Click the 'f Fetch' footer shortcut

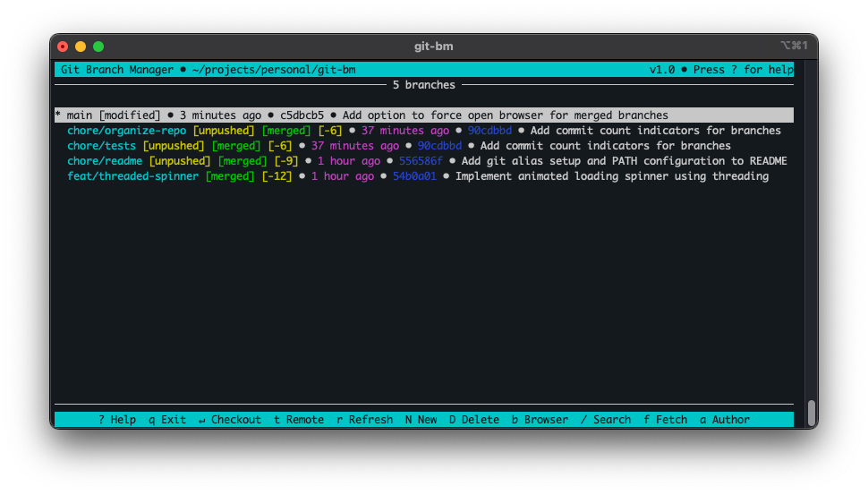click(x=666, y=420)
